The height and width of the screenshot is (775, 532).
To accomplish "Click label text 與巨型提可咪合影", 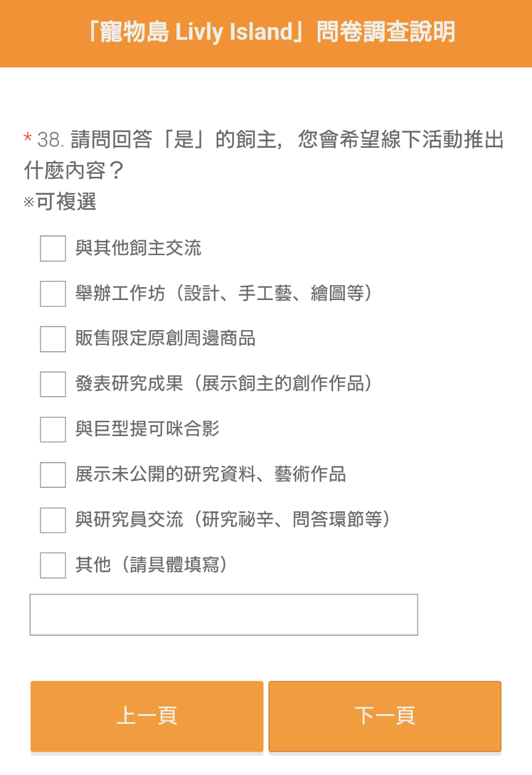I will point(148,429).
